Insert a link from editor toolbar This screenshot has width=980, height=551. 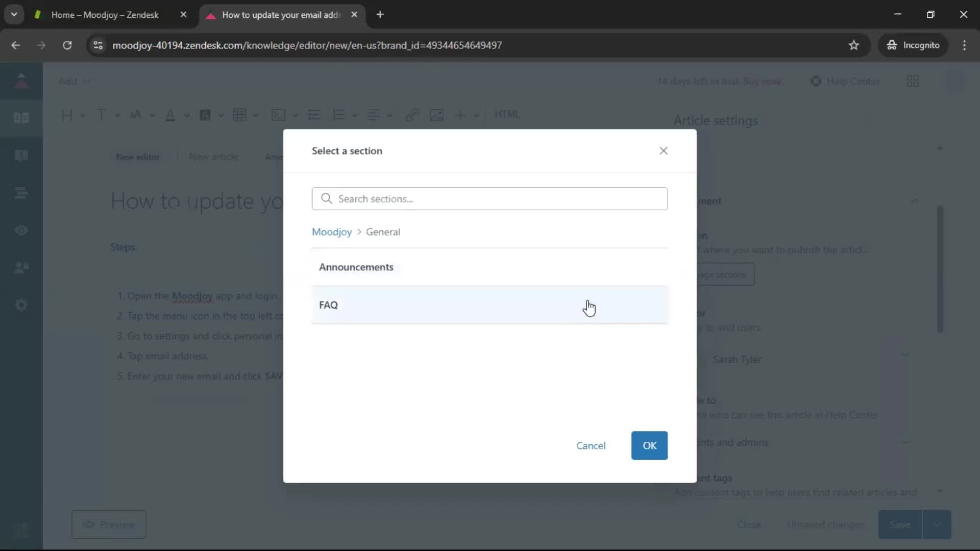pos(412,115)
